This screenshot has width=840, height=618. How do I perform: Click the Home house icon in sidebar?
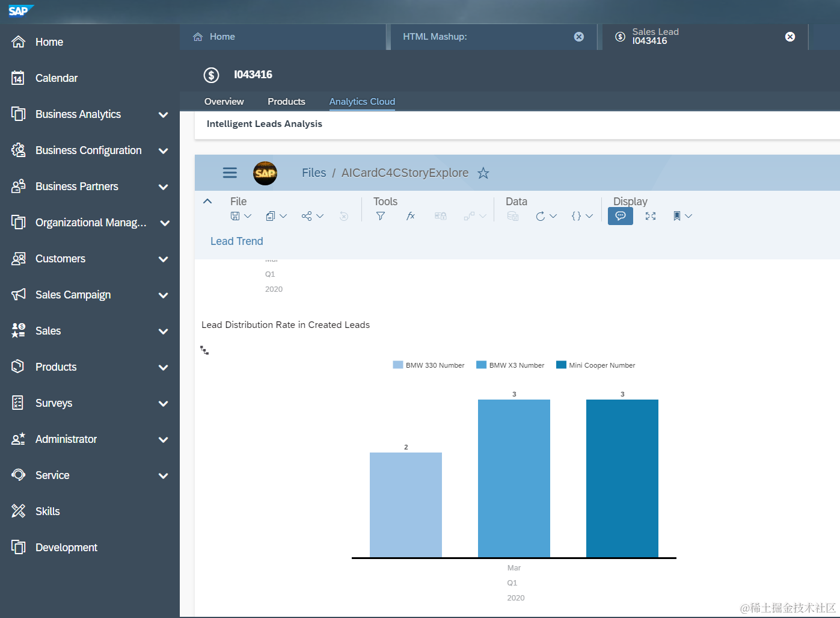pyautogui.click(x=19, y=42)
